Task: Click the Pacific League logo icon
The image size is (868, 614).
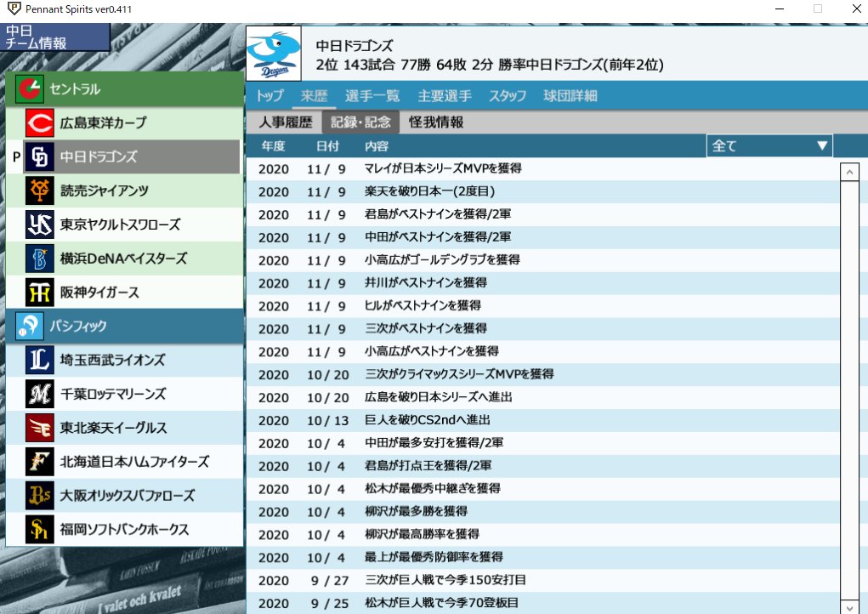Action: coord(30,326)
